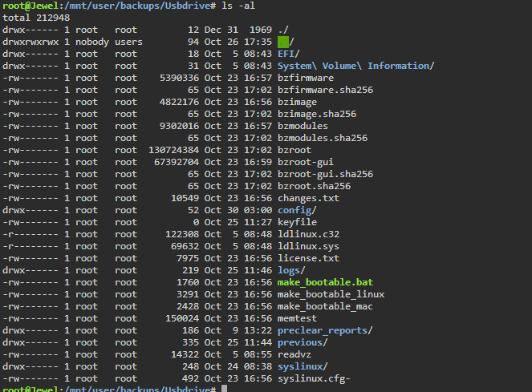Select the config/ directory name
Viewport: 532px width, 392px height.
tap(297, 210)
